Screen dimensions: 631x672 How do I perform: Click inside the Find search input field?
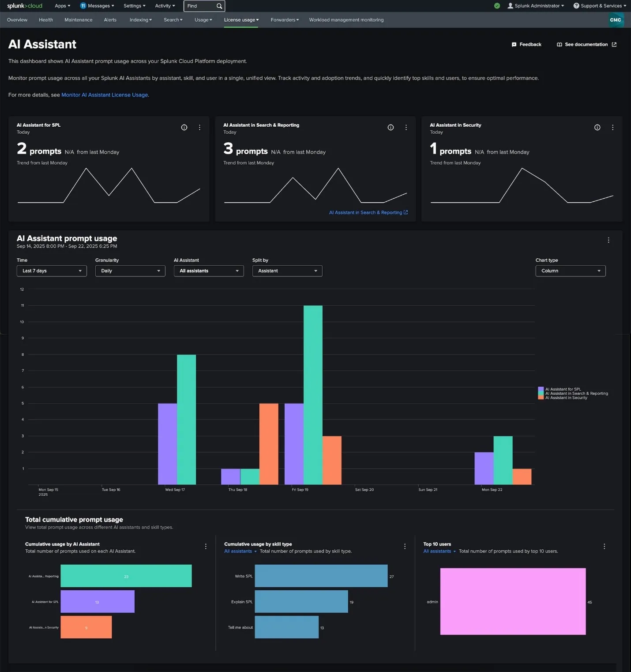pos(199,6)
